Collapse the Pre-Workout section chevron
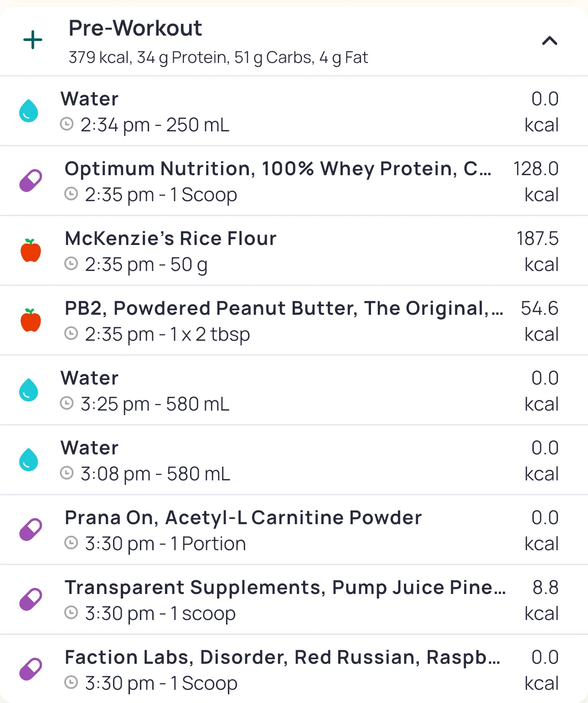The height and width of the screenshot is (703, 588). pyautogui.click(x=549, y=41)
